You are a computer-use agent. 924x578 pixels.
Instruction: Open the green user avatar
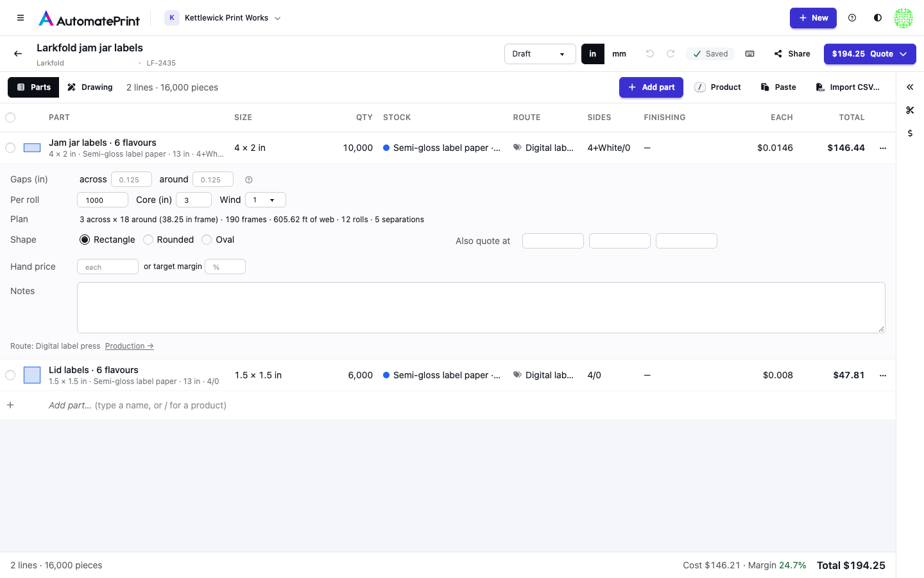903,18
